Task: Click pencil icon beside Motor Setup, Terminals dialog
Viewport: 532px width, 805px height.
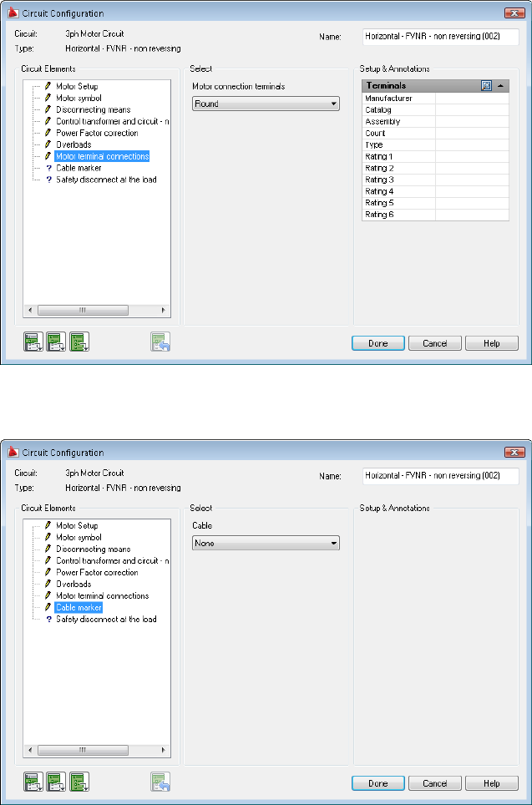Action: (x=48, y=86)
